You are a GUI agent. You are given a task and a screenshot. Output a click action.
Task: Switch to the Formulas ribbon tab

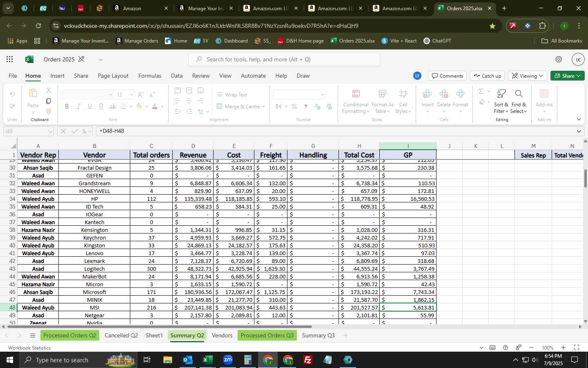click(x=150, y=76)
